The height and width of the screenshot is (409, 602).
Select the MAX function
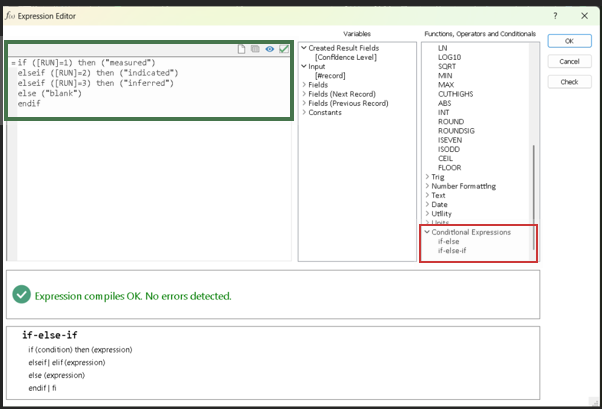pyautogui.click(x=446, y=85)
